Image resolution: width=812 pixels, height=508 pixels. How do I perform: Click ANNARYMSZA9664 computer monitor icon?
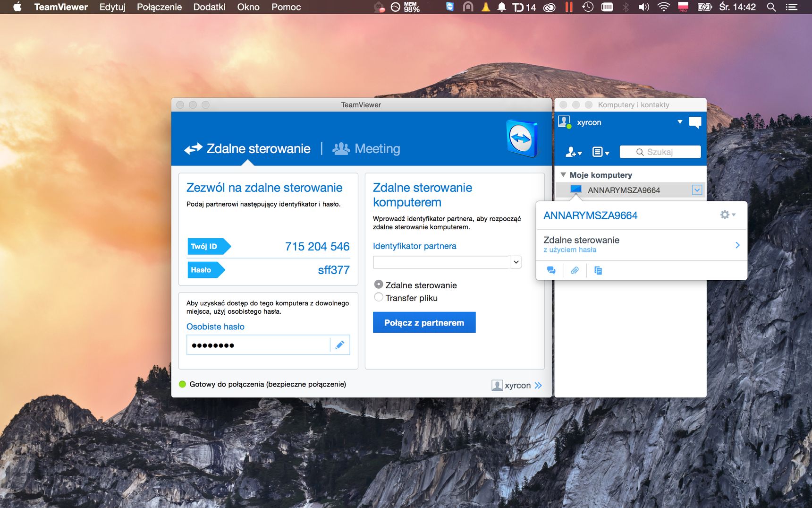click(x=576, y=190)
